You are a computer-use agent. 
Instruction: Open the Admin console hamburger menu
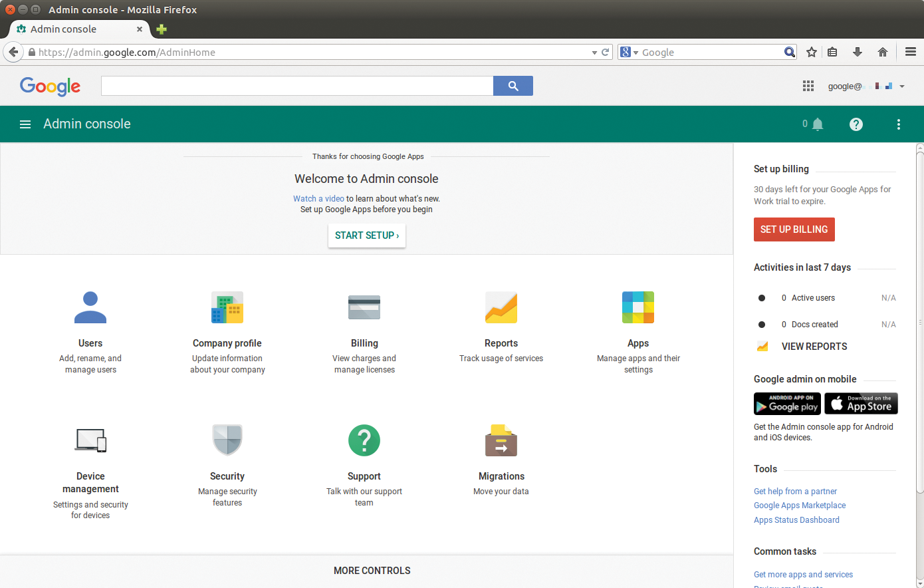(25, 124)
